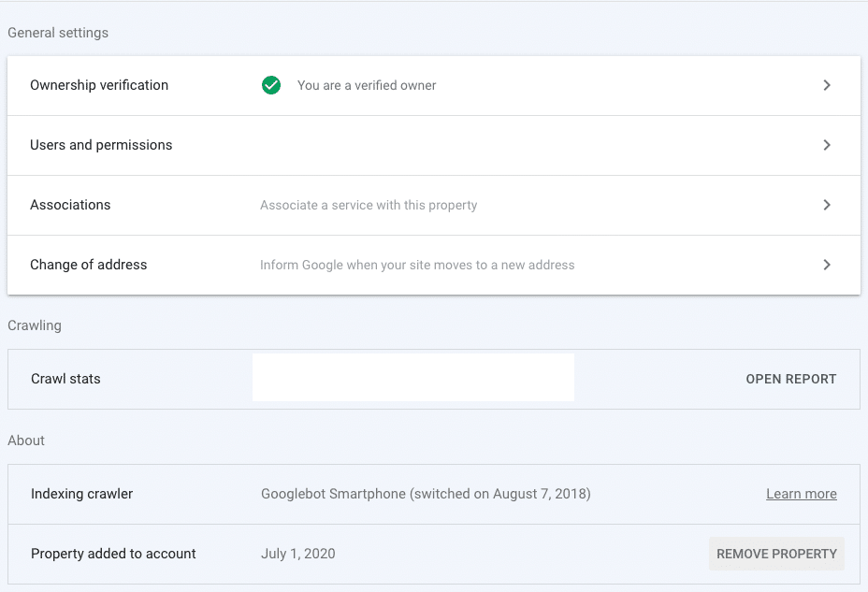Click the blank crawl stats chart area
Viewport: 868px width, 592px height.
click(412, 377)
